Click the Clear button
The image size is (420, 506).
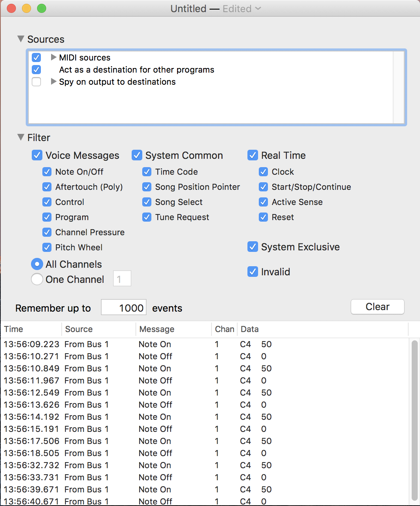point(377,307)
